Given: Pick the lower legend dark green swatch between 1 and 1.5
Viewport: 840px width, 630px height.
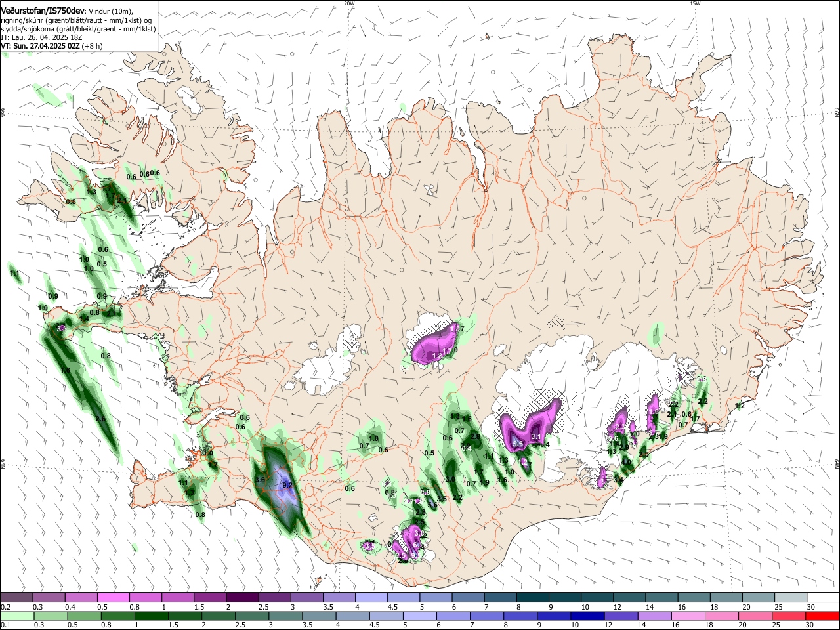Looking at the screenshot, I should click(x=151, y=616).
